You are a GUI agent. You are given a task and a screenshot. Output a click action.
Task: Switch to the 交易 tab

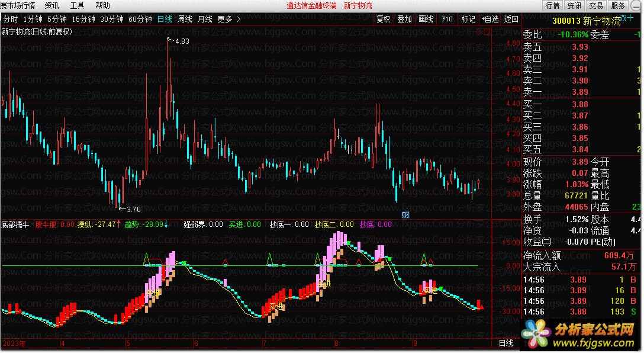tap(596, 5)
